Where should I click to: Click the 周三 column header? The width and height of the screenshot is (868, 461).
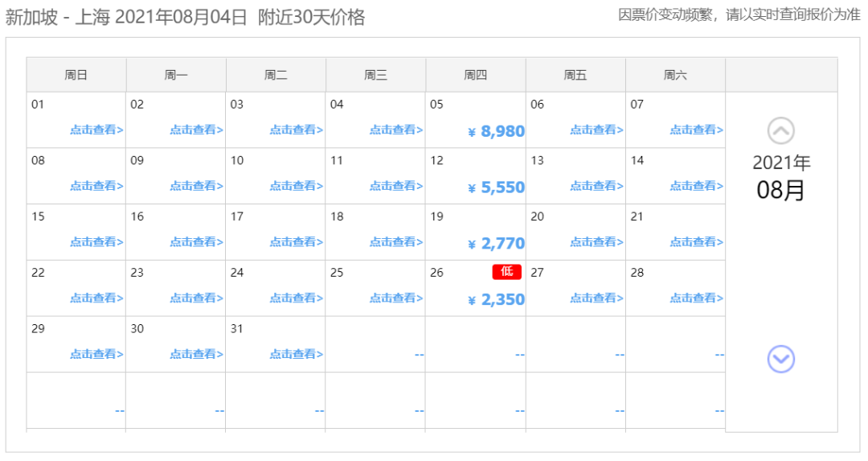tap(376, 75)
